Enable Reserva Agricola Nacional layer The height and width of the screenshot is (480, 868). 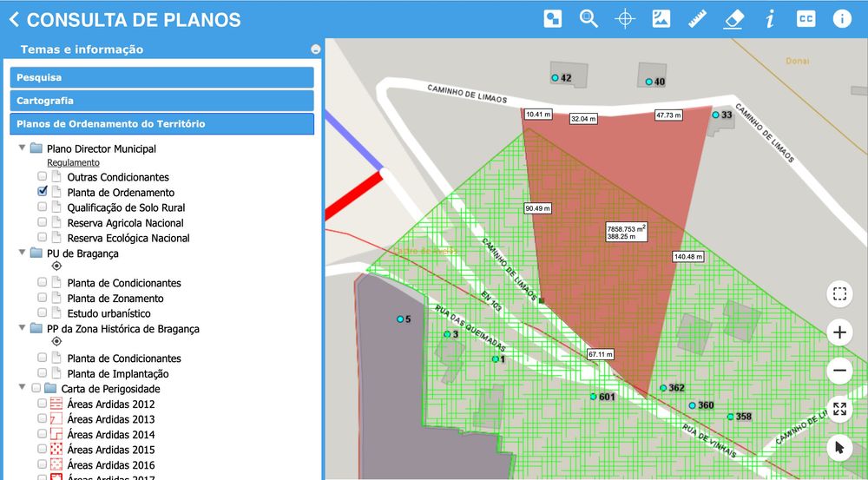pos(42,221)
